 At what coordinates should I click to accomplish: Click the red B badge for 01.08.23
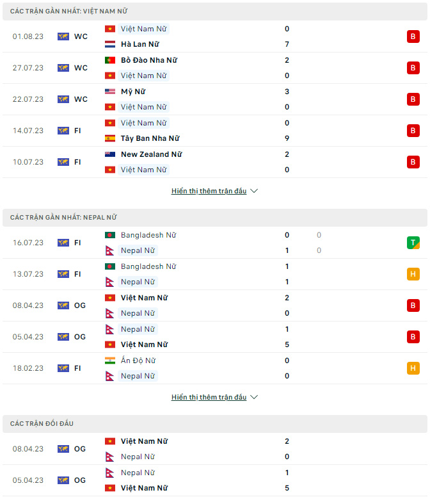coord(413,37)
